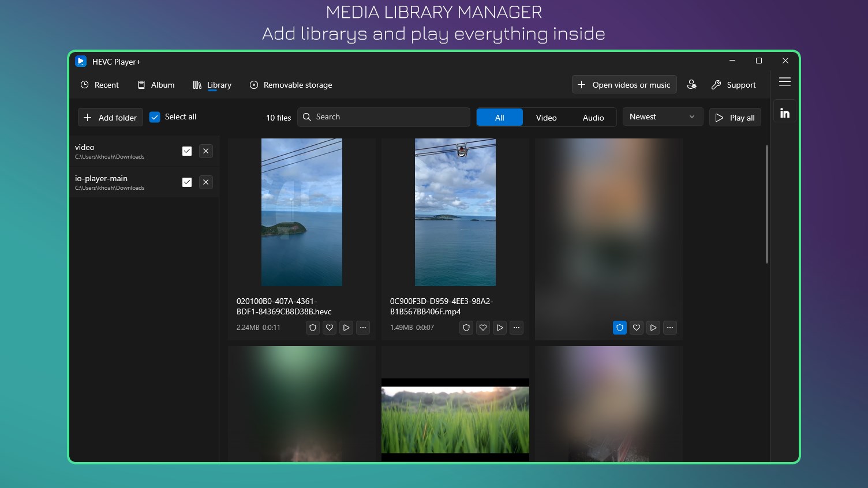Remove the io-player-main folder from library

[x=206, y=182]
